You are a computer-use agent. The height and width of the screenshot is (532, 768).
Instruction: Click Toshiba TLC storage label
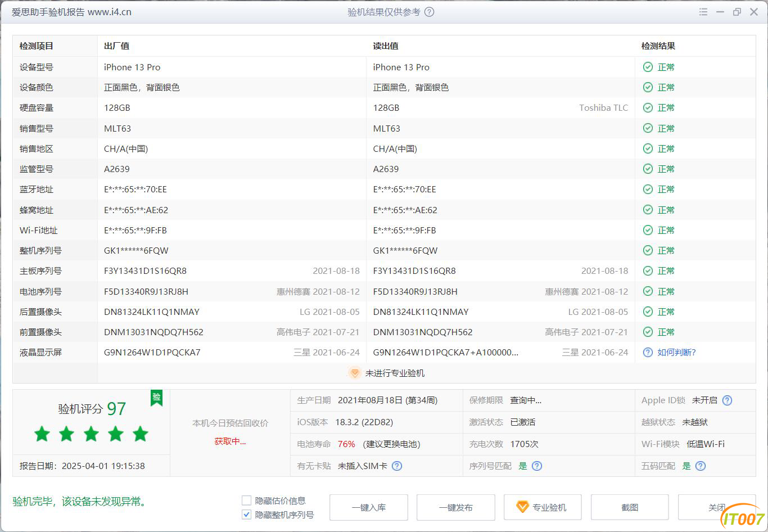603,108
